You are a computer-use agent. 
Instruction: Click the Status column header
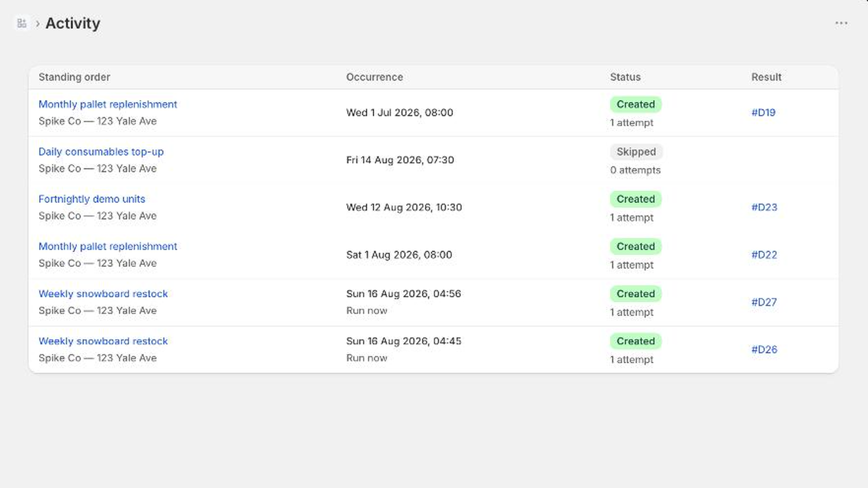click(x=626, y=77)
